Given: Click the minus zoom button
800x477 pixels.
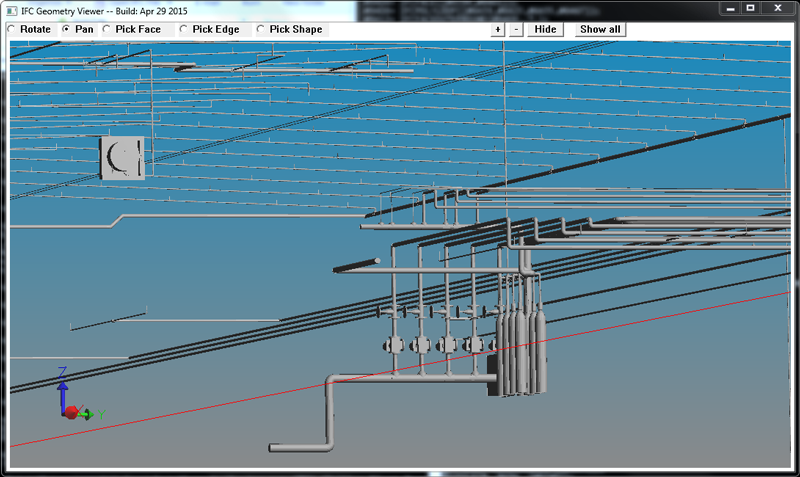Looking at the screenshot, I should pos(516,30).
